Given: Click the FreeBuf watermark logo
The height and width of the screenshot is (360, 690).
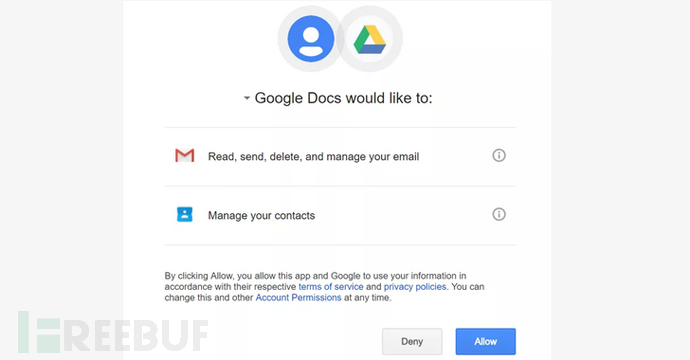Looking at the screenshot, I should pos(113,332).
